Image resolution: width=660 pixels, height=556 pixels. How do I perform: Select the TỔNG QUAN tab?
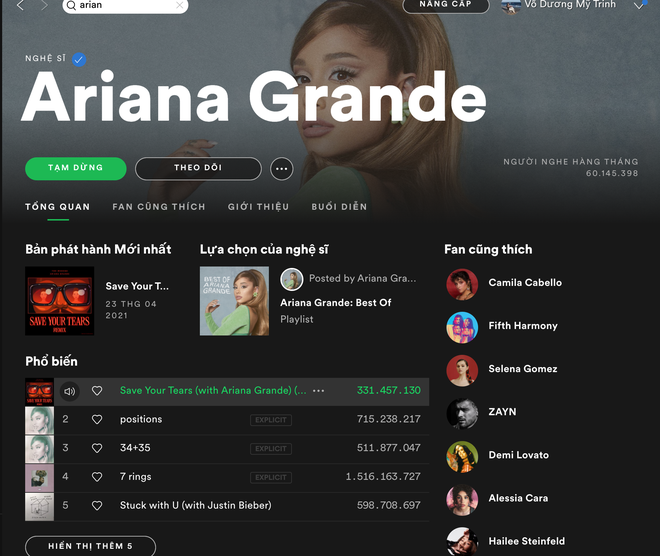point(58,207)
